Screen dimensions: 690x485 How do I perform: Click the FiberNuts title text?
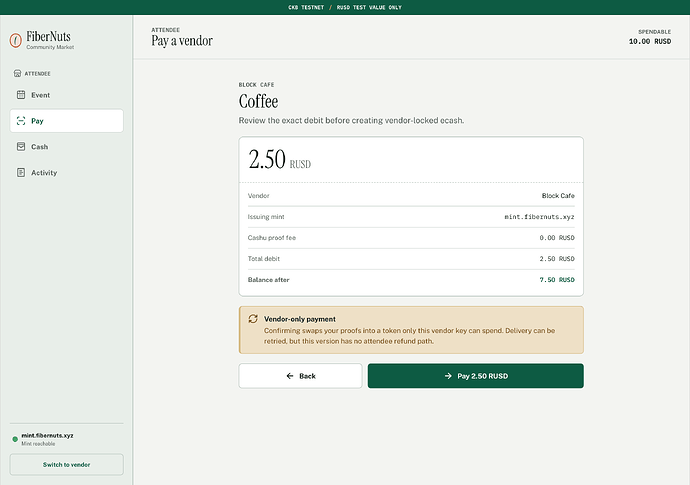(48, 37)
